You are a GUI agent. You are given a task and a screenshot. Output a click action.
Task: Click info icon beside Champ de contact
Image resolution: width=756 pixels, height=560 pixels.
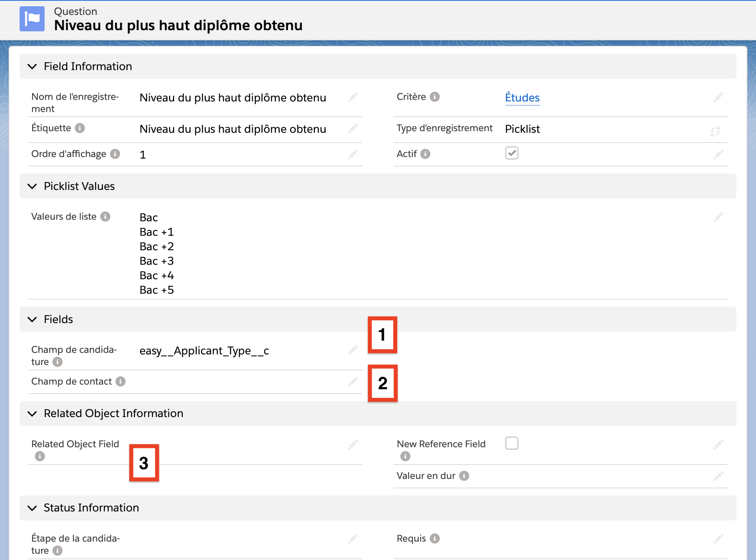[121, 381]
